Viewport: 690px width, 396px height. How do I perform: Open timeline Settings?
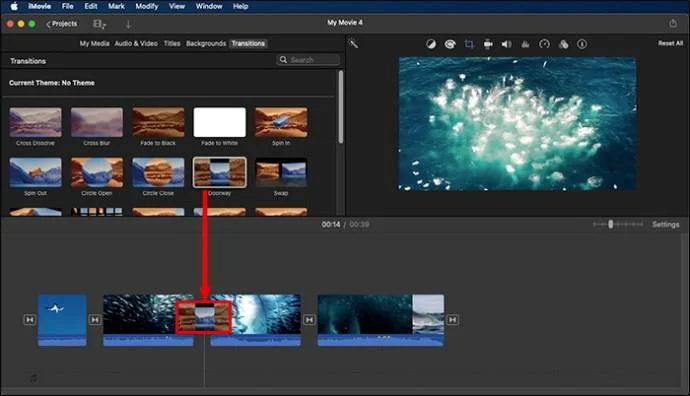click(665, 224)
